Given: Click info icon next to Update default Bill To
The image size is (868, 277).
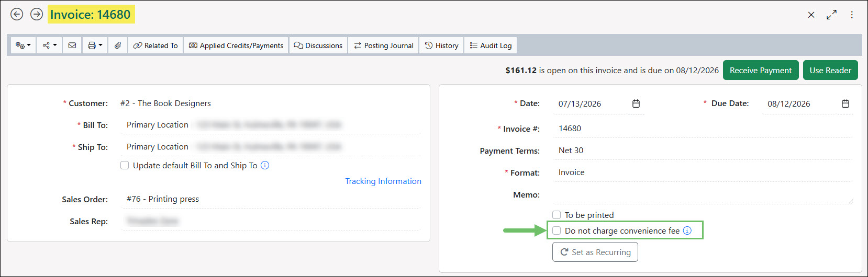Looking at the screenshot, I should click(265, 165).
